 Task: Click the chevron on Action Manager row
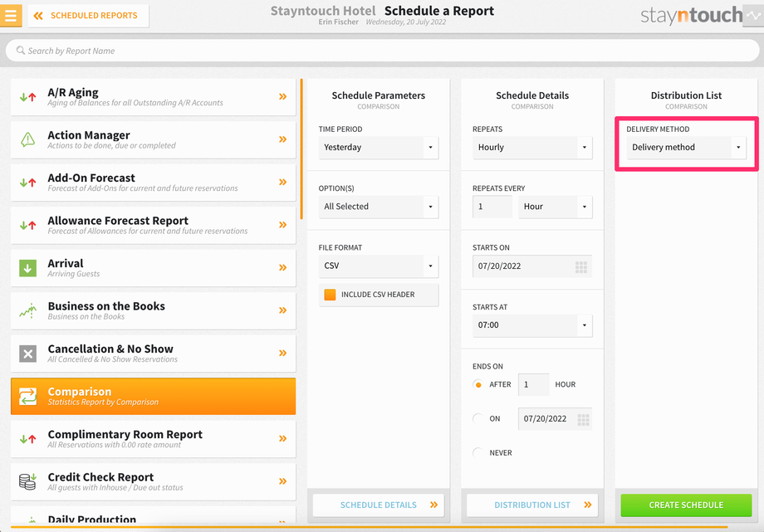[282, 139]
